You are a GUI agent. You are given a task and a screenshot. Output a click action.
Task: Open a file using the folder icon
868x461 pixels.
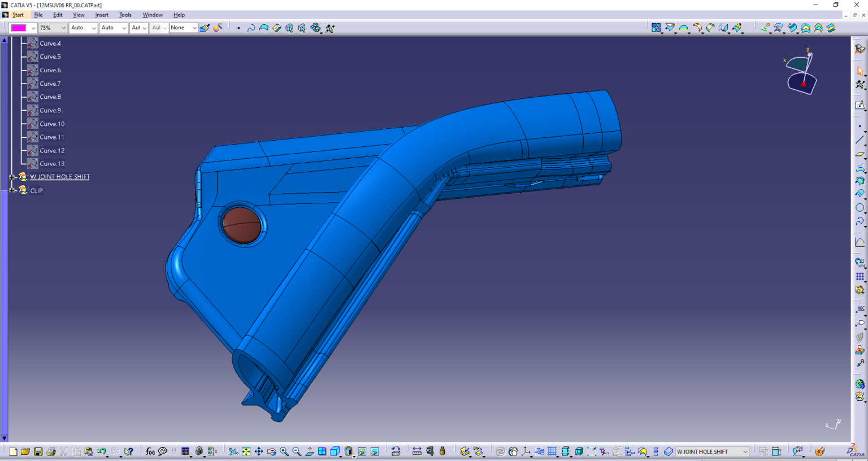tap(25, 451)
